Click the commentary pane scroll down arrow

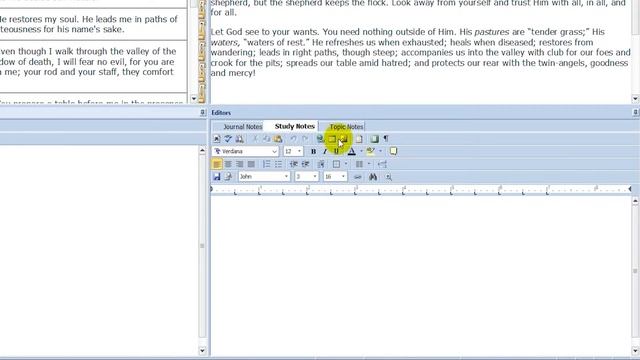(x=635, y=99)
